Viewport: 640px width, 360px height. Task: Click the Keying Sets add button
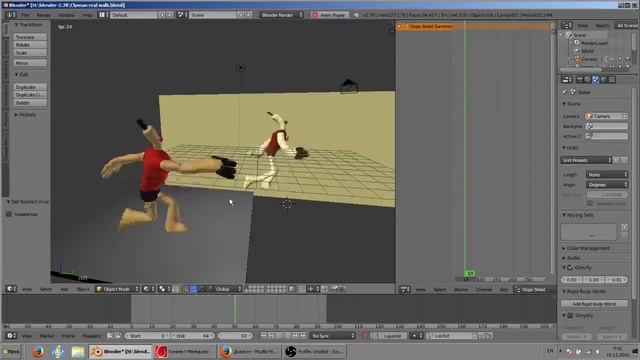[x=624, y=227]
